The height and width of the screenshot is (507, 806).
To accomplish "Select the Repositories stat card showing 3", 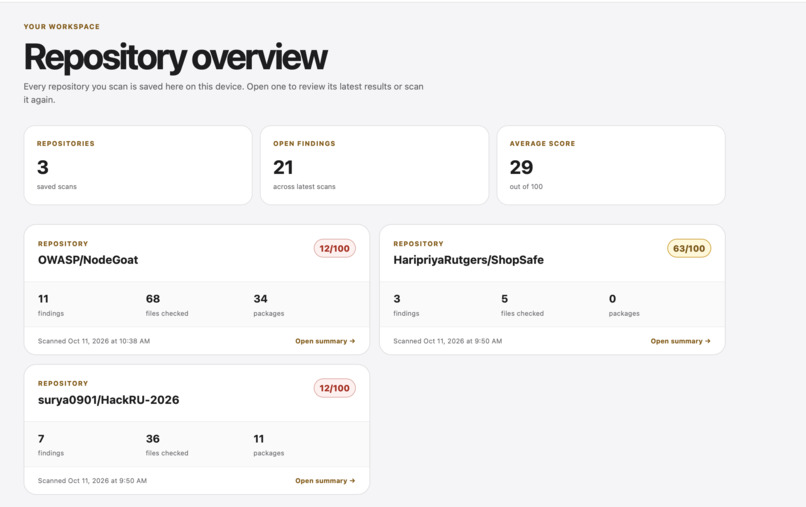I will [x=138, y=165].
